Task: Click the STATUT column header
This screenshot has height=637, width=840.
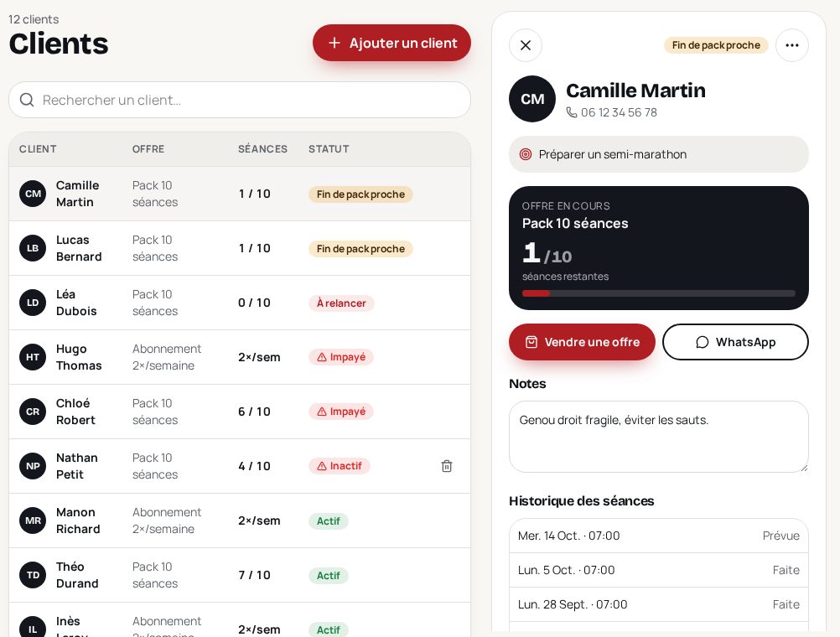Action: point(329,149)
